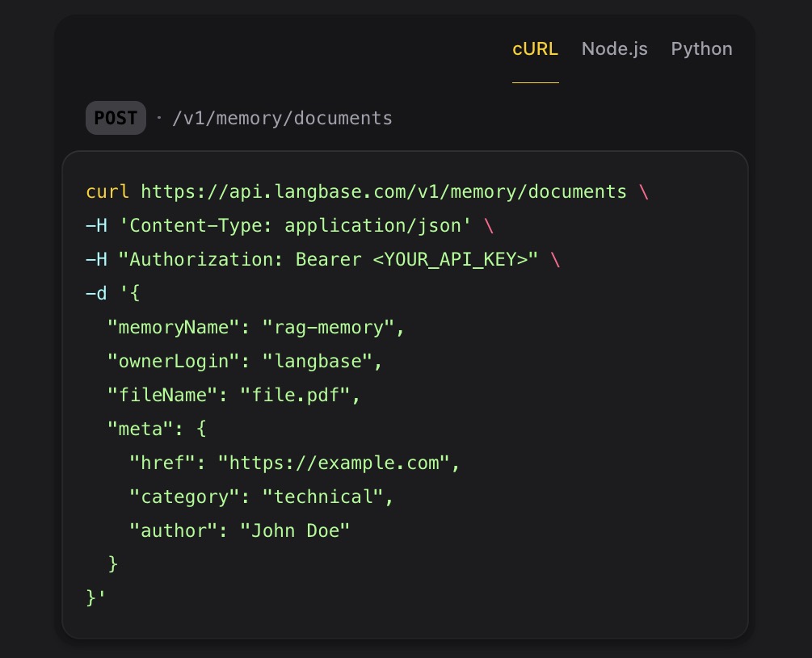Screen dimensions: 812x658
Task: Click the ownerLogin langbase field
Action: tap(242, 361)
